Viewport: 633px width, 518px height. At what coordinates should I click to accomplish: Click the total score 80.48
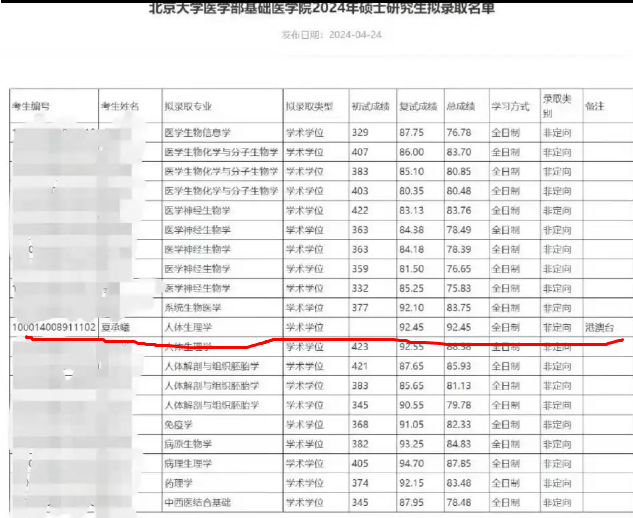459,191
